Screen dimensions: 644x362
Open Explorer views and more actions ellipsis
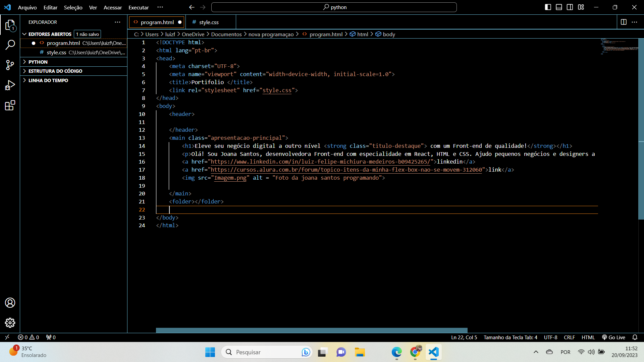[x=117, y=22]
